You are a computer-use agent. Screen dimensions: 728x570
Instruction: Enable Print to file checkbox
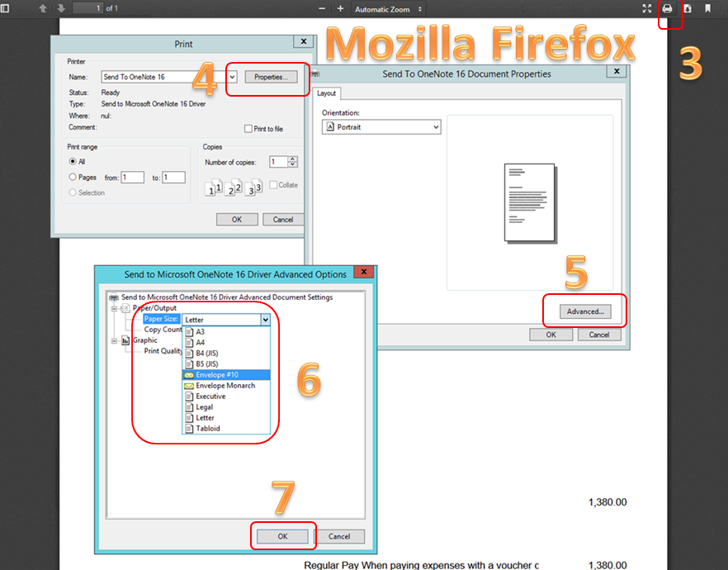pyautogui.click(x=248, y=129)
